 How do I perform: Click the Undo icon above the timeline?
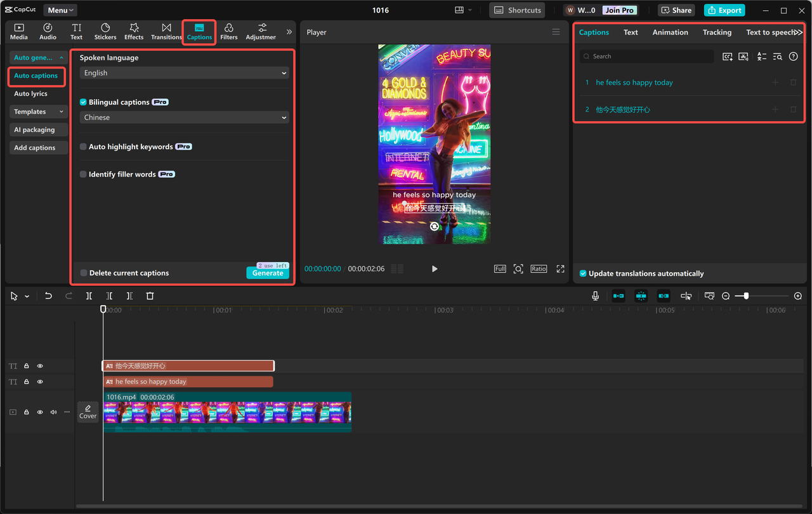(x=49, y=295)
